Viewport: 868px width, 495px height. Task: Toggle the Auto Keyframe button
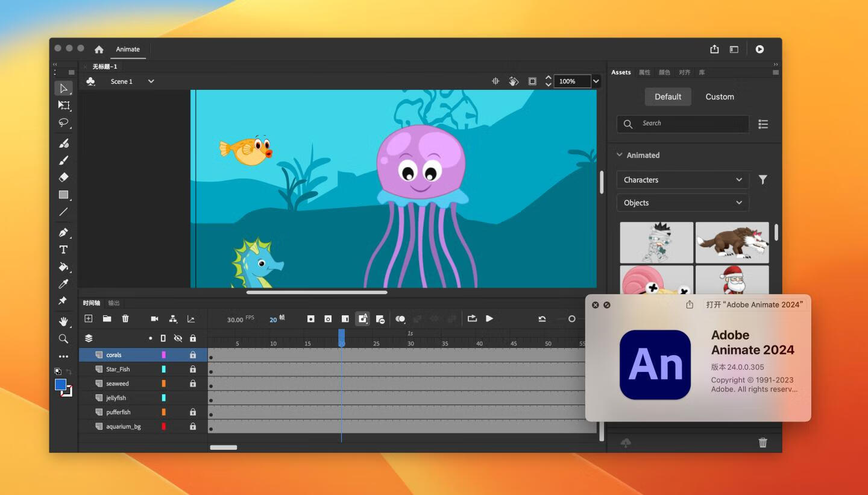362,319
